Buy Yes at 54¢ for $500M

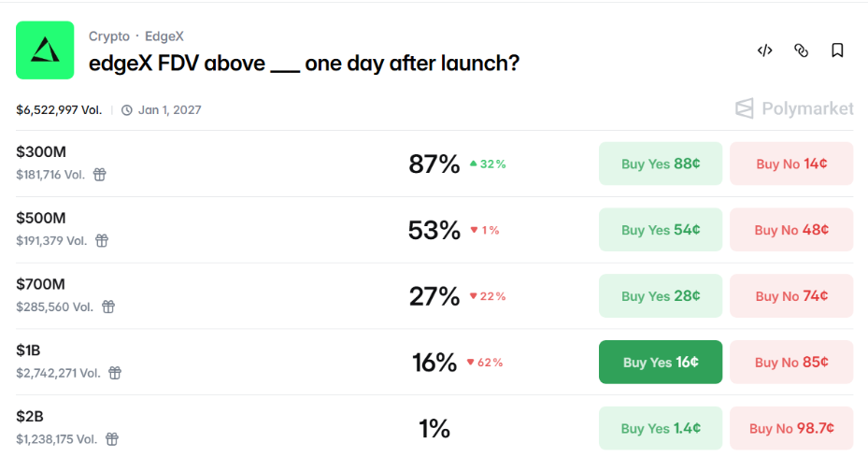pyautogui.click(x=660, y=230)
